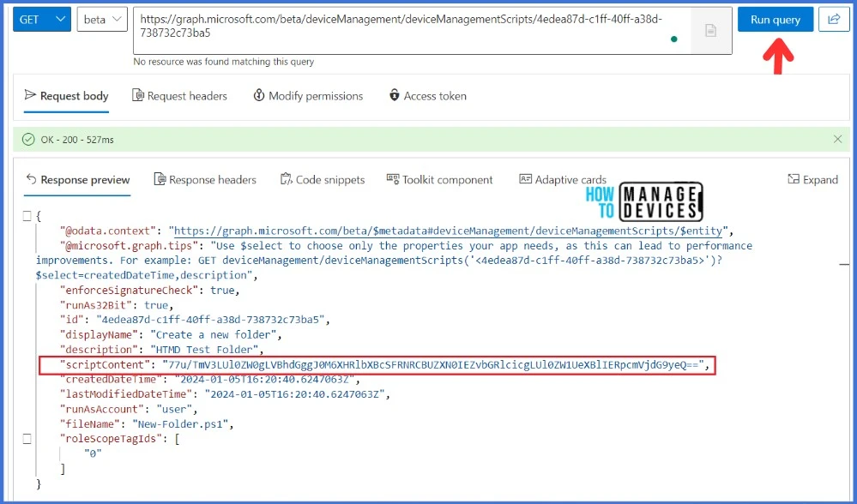Open the beta API version dropdown
857x504 pixels.
102,20
